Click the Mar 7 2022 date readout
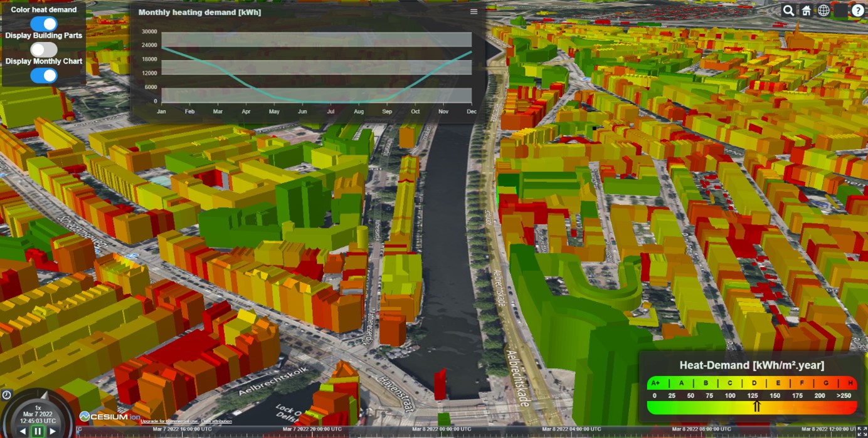The width and height of the screenshot is (868, 438). pos(38,414)
